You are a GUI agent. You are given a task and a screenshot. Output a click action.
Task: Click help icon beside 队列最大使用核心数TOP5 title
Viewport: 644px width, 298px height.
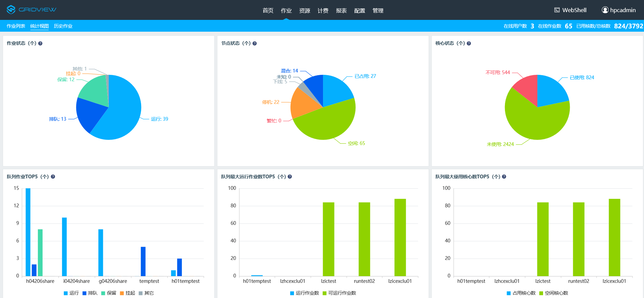pyautogui.click(x=504, y=177)
